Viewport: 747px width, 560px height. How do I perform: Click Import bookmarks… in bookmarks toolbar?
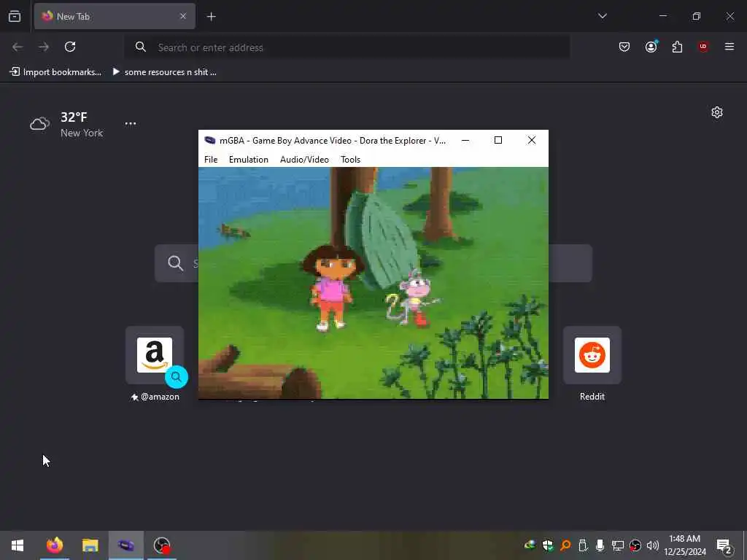click(55, 72)
